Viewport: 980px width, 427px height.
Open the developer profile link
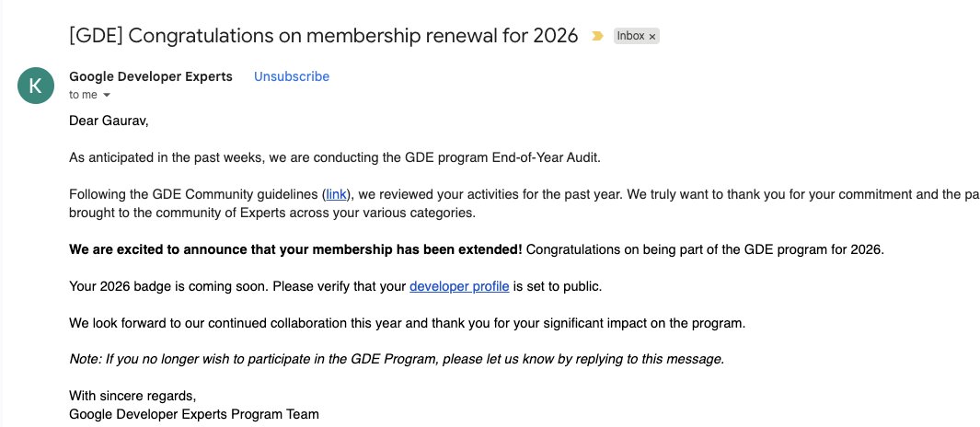click(x=459, y=287)
